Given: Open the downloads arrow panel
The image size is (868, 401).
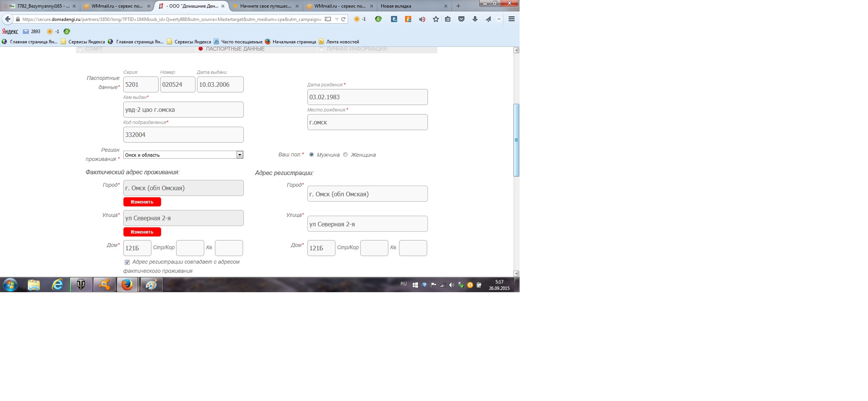Looking at the screenshot, I should pos(475,19).
